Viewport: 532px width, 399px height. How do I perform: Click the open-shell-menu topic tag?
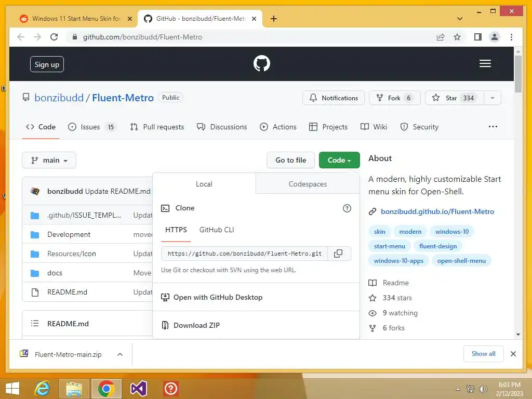tap(461, 261)
